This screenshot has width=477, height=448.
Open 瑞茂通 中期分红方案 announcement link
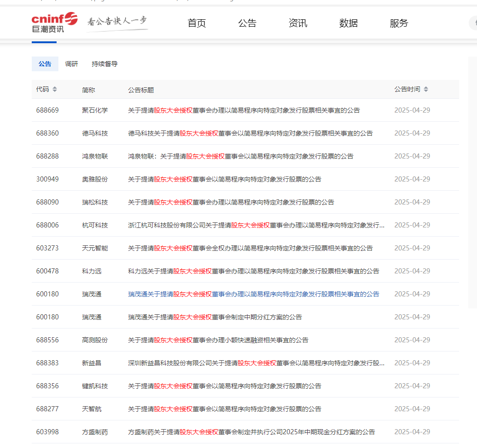tap(215, 317)
